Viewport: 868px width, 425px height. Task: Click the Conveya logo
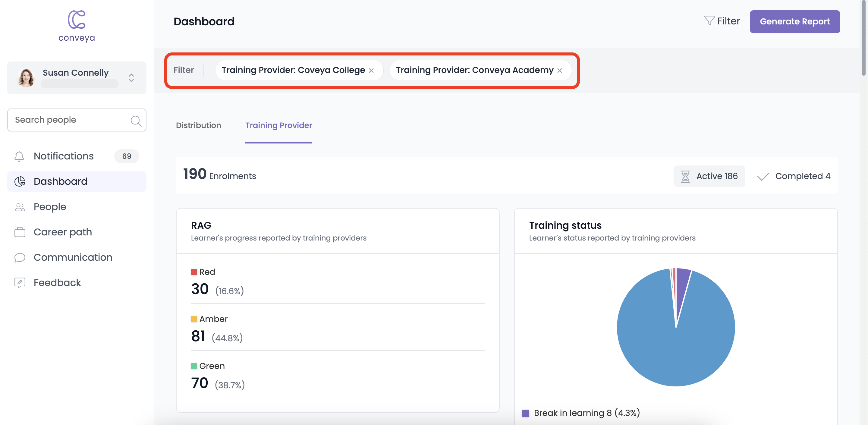[77, 26]
